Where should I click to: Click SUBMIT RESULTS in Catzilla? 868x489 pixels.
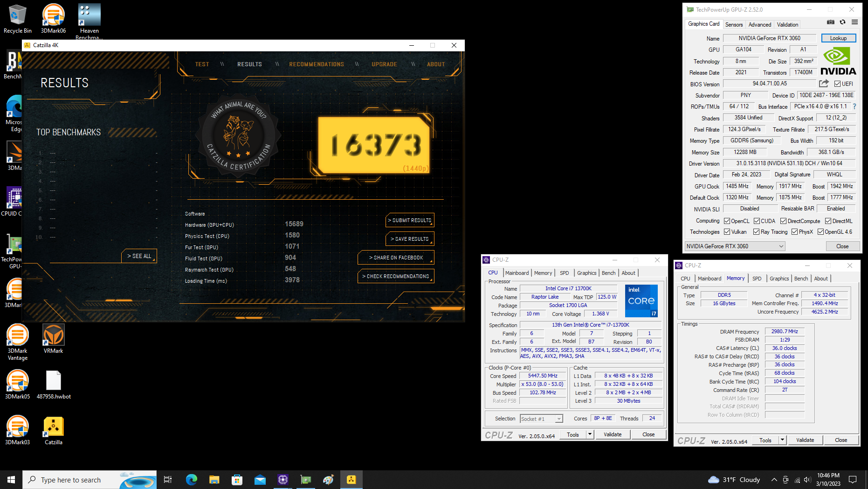point(410,220)
